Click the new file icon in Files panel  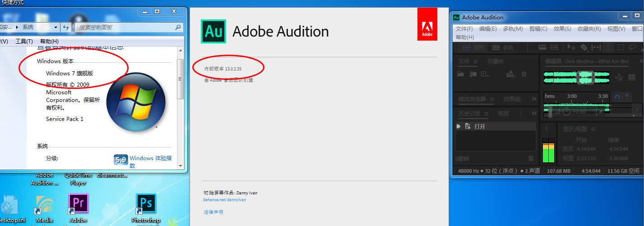point(485,74)
